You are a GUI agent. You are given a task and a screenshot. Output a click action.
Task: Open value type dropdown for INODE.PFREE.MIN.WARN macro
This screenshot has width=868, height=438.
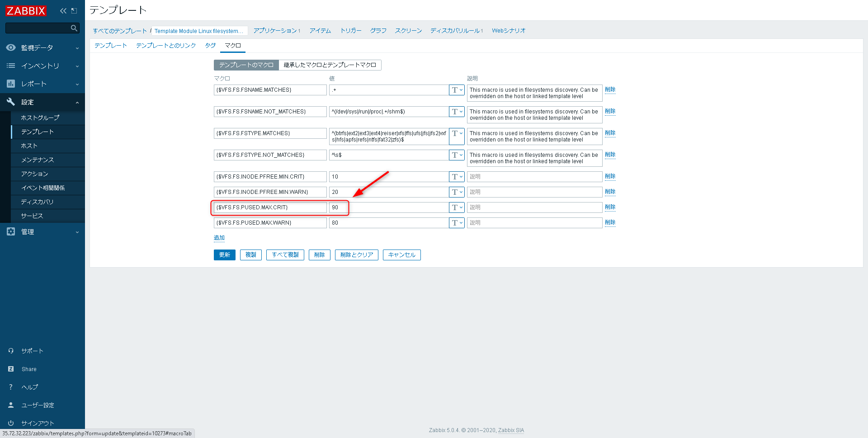point(457,192)
